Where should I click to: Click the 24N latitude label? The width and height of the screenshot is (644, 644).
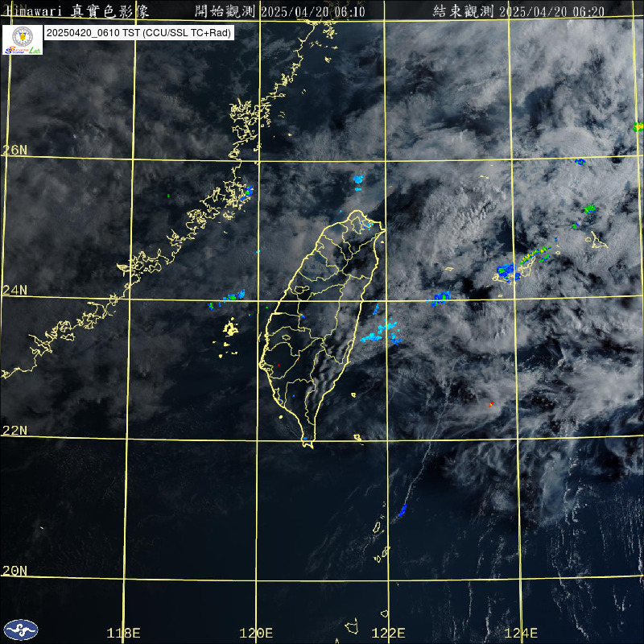click(14, 291)
